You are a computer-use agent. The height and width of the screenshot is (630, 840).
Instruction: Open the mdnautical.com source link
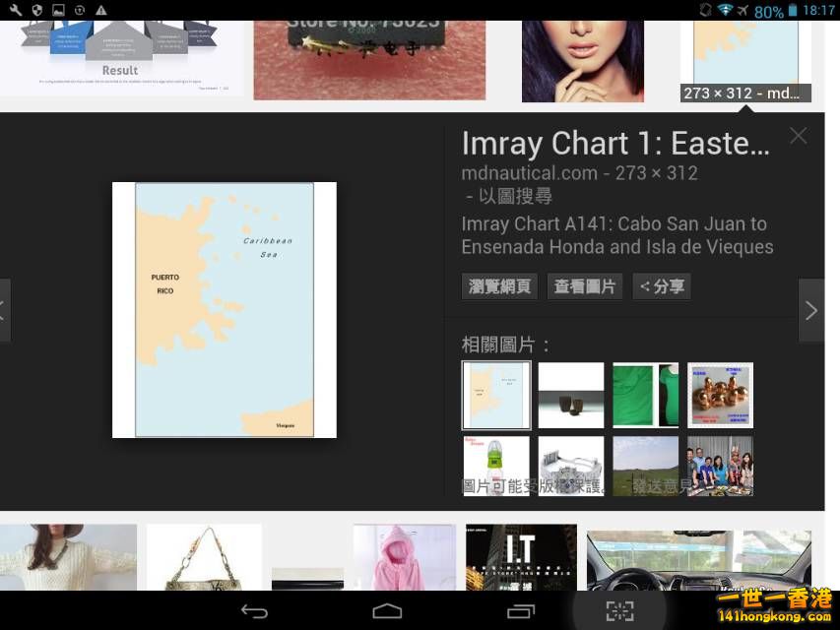click(529, 173)
